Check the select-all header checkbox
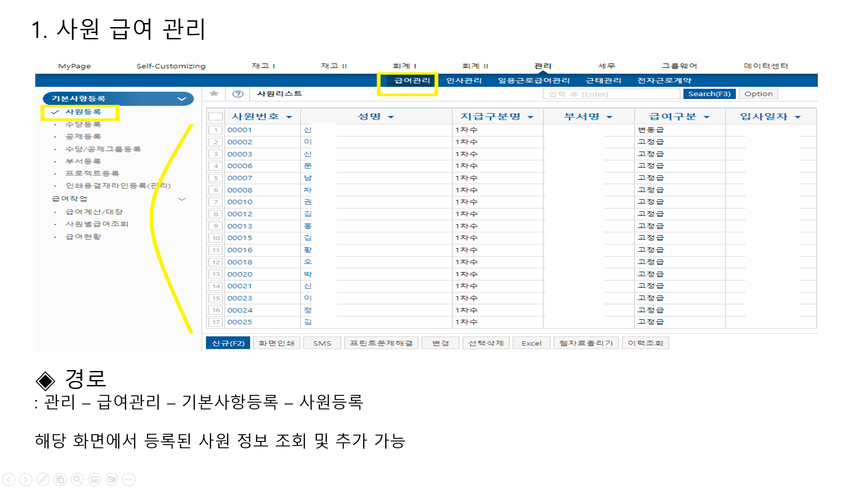 [216, 117]
